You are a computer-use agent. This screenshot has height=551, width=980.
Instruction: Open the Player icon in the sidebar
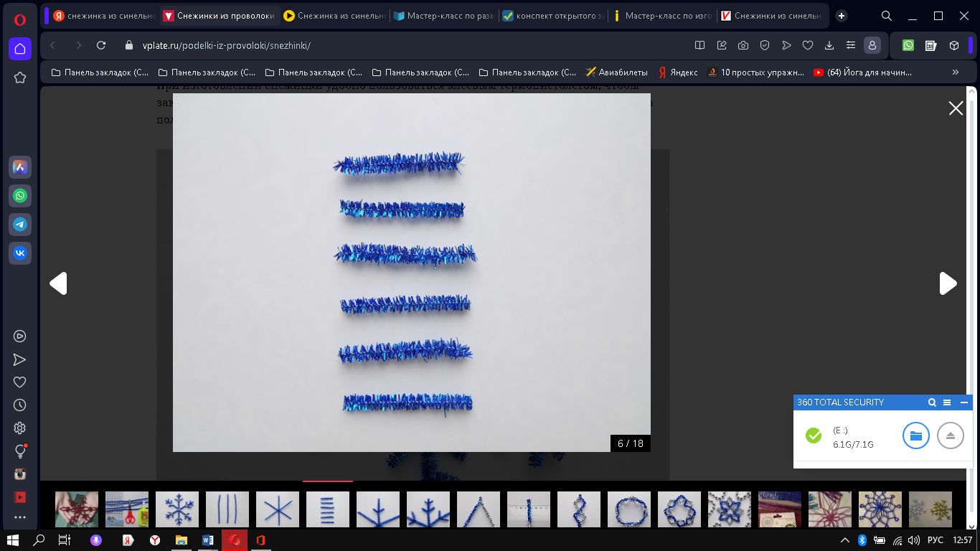coord(20,336)
